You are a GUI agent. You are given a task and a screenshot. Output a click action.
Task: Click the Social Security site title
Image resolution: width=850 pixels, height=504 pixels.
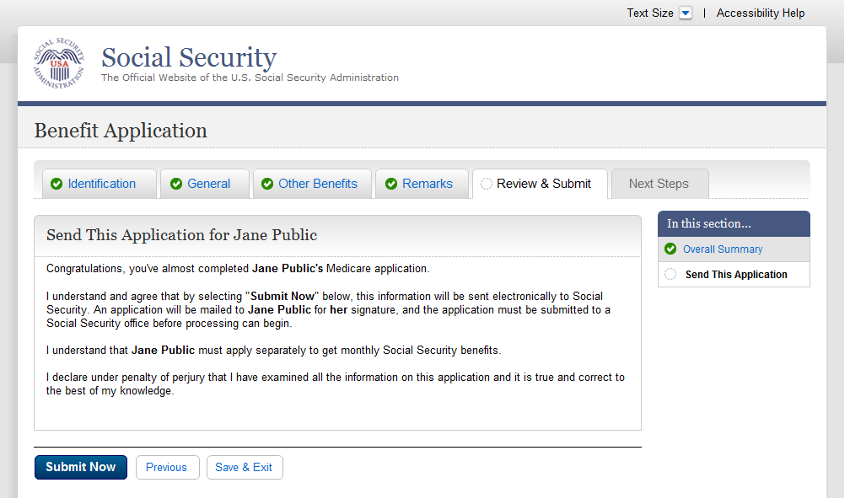click(x=189, y=57)
